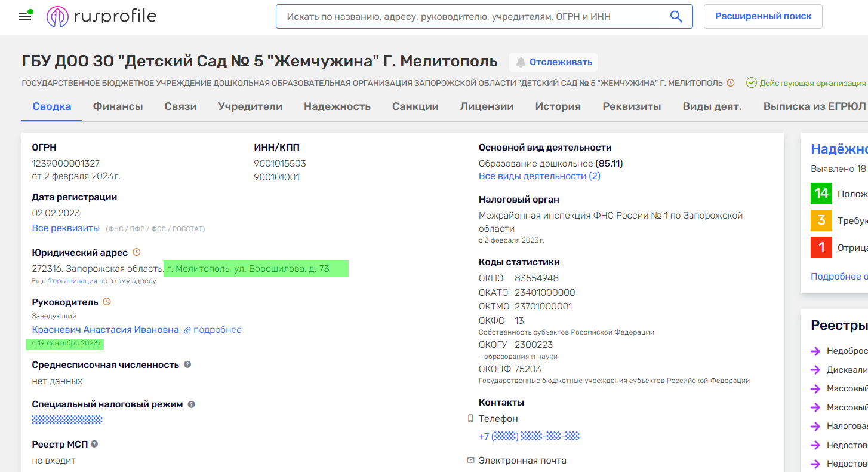Click help icon next to Реестр МСП
Viewport: 868px width, 472px height.
(x=94, y=444)
